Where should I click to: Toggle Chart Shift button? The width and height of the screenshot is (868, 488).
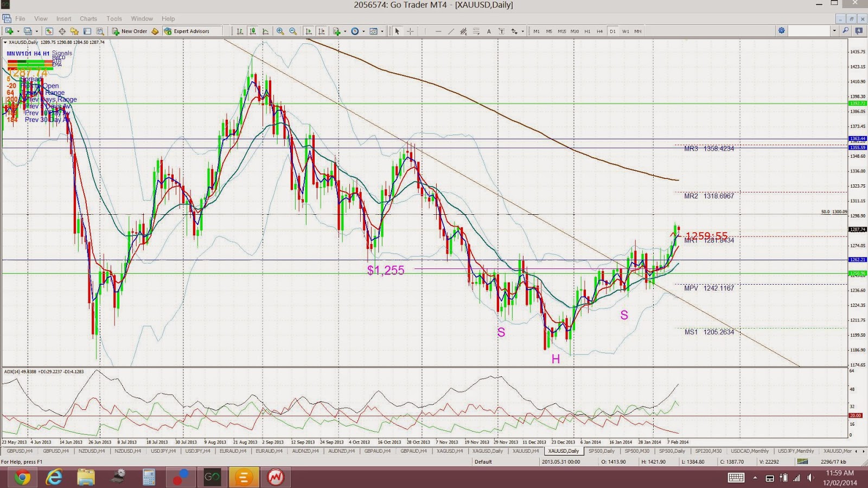pyautogui.click(x=322, y=31)
